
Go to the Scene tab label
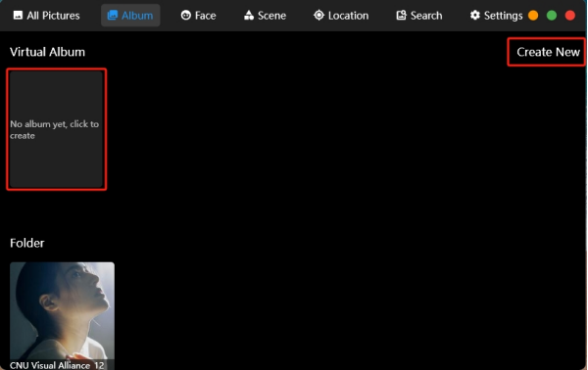click(271, 16)
